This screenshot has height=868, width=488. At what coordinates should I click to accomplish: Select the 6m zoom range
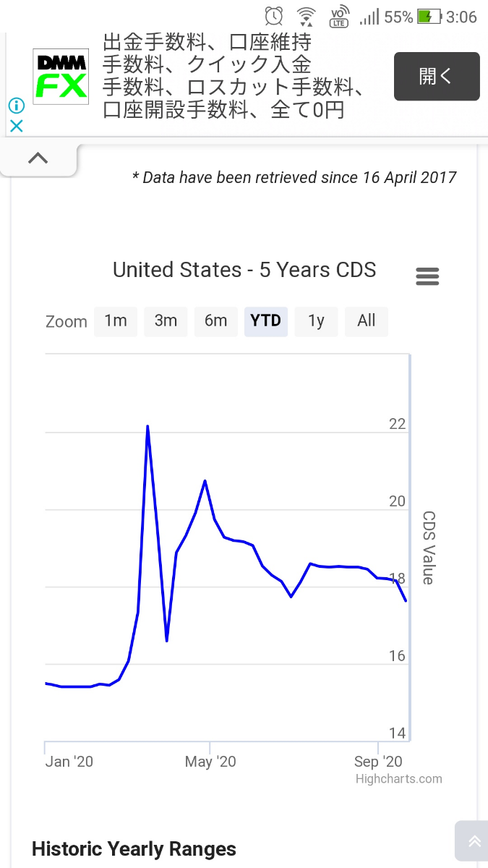click(x=215, y=321)
